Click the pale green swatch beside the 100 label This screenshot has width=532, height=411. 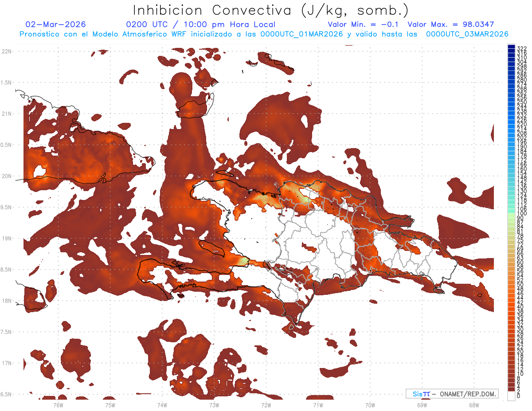click(511, 216)
